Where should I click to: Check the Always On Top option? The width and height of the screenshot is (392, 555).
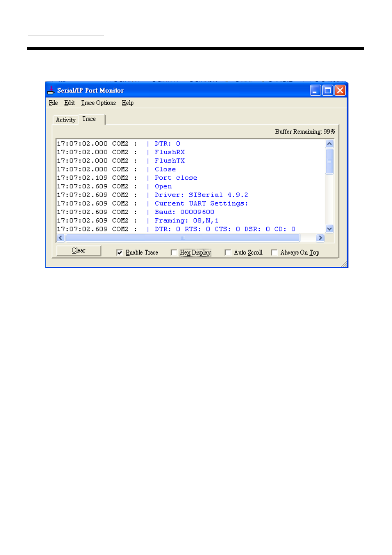(274, 252)
